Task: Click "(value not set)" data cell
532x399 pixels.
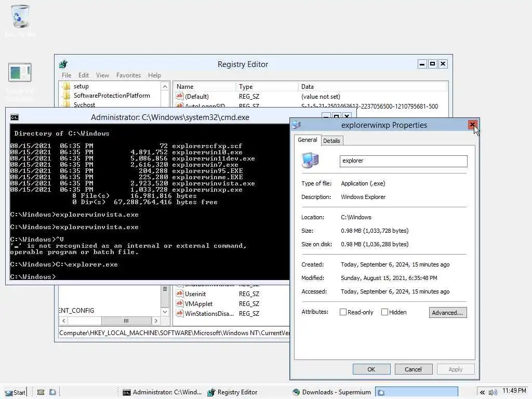Action: pyautogui.click(x=321, y=96)
